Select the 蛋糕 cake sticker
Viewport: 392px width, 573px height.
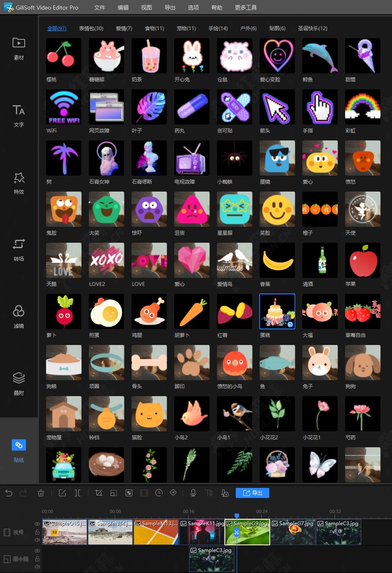tap(277, 311)
